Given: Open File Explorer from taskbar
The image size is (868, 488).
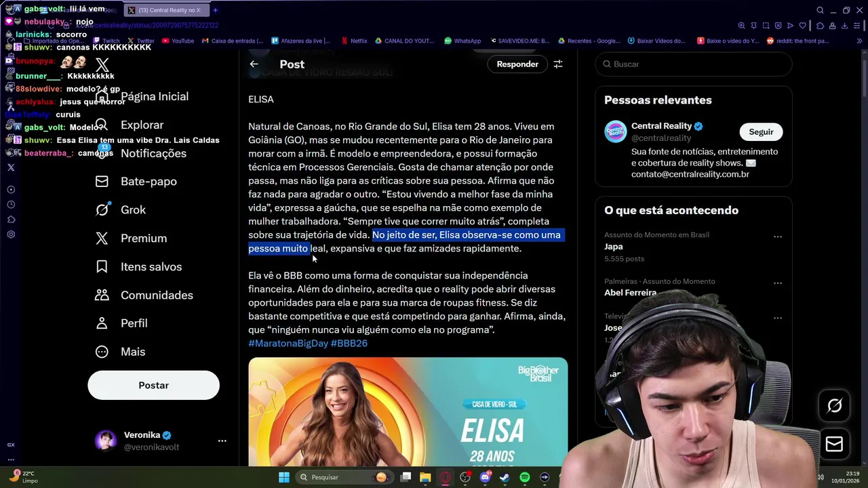Looking at the screenshot, I should 425,477.
